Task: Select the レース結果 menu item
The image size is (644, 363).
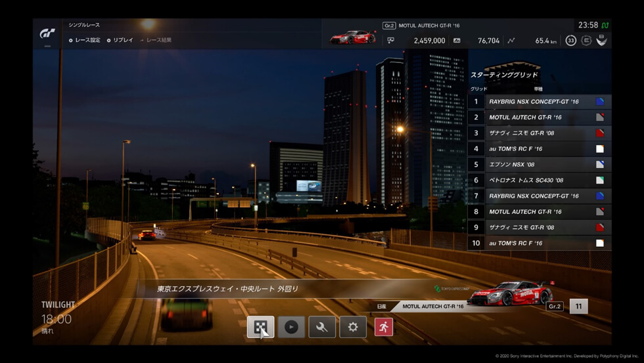Action: tap(156, 40)
